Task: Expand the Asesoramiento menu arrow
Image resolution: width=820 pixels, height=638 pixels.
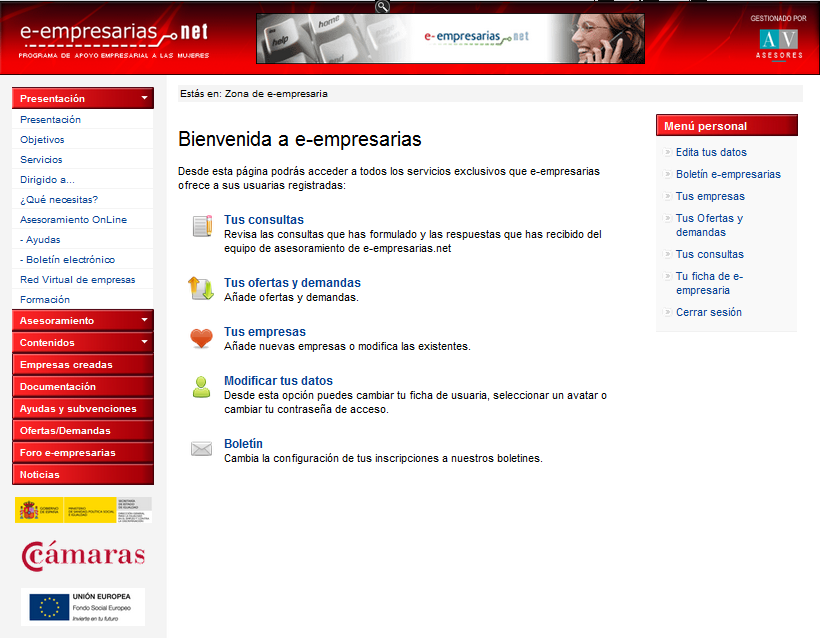Action: (x=144, y=320)
